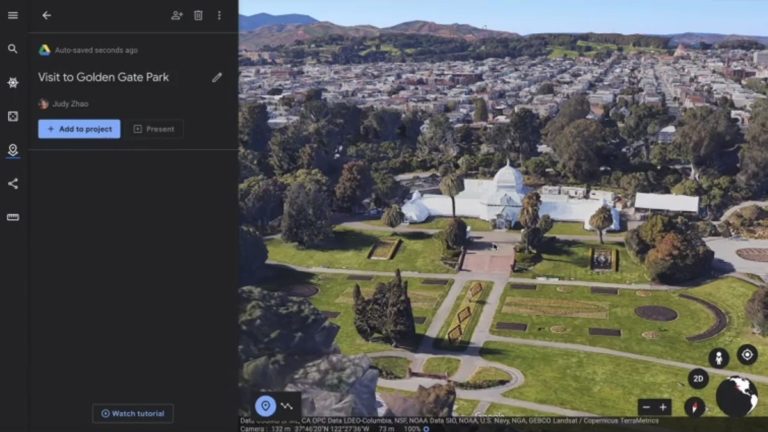Image resolution: width=768 pixels, height=432 pixels.
Task: Click the zoom in plus button
Action: (663, 407)
